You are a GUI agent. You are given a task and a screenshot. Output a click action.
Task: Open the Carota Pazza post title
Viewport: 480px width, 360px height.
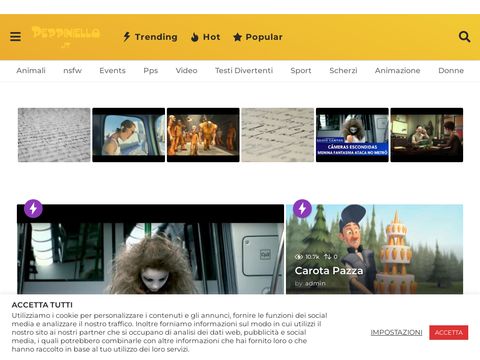click(329, 271)
